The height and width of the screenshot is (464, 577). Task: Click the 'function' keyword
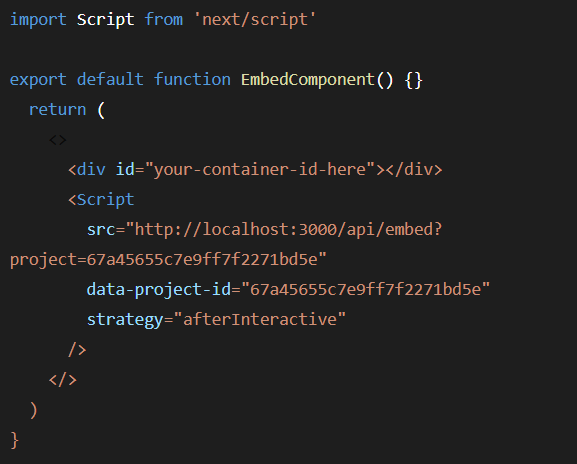click(x=192, y=79)
